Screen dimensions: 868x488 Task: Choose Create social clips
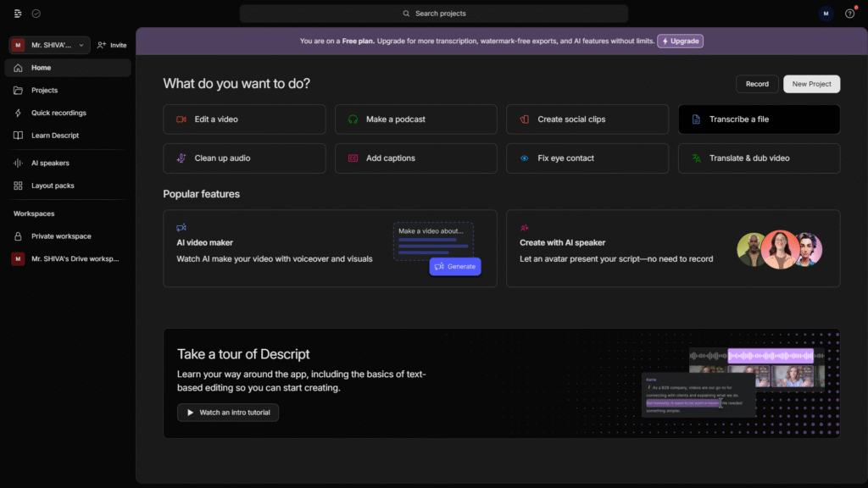coord(587,119)
